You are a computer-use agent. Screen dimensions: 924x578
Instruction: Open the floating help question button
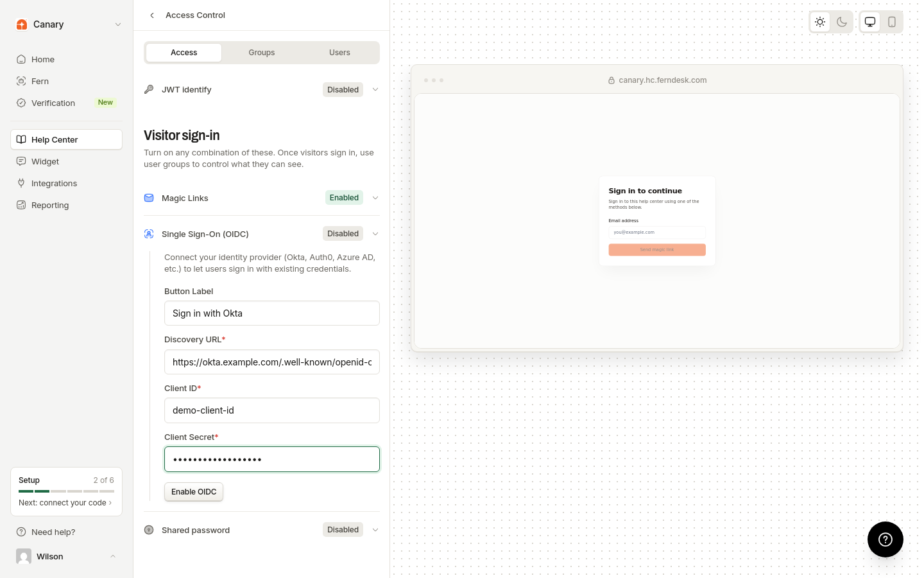pyautogui.click(x=886, y=539)
